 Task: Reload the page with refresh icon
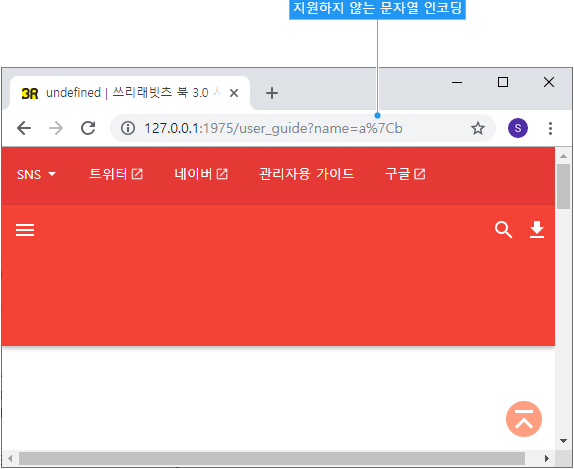(x=88, y=128)
